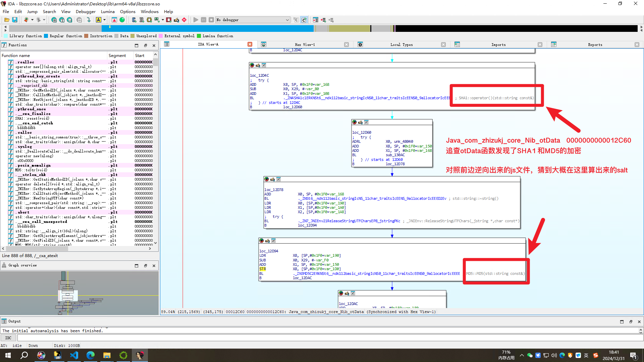
Task: Click the IDC button in the output bar
Action: (x=8, y=338)
